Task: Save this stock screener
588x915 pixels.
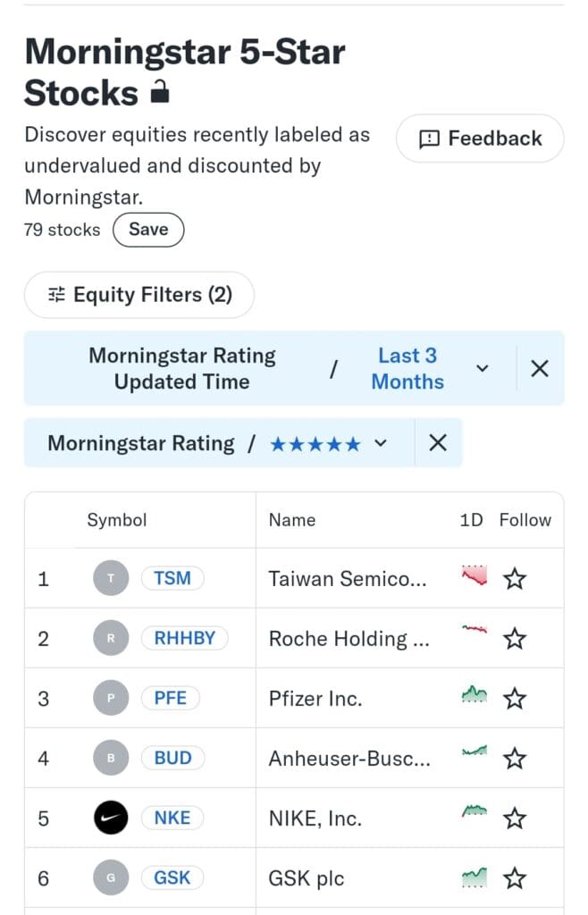Action: pyautogui.click(x=148, y=230)
